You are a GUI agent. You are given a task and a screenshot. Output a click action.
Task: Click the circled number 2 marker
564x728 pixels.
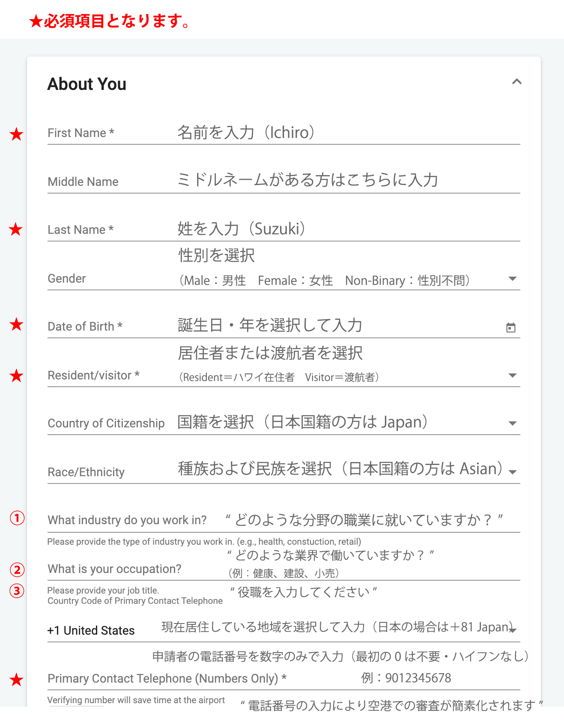(17, 570)
